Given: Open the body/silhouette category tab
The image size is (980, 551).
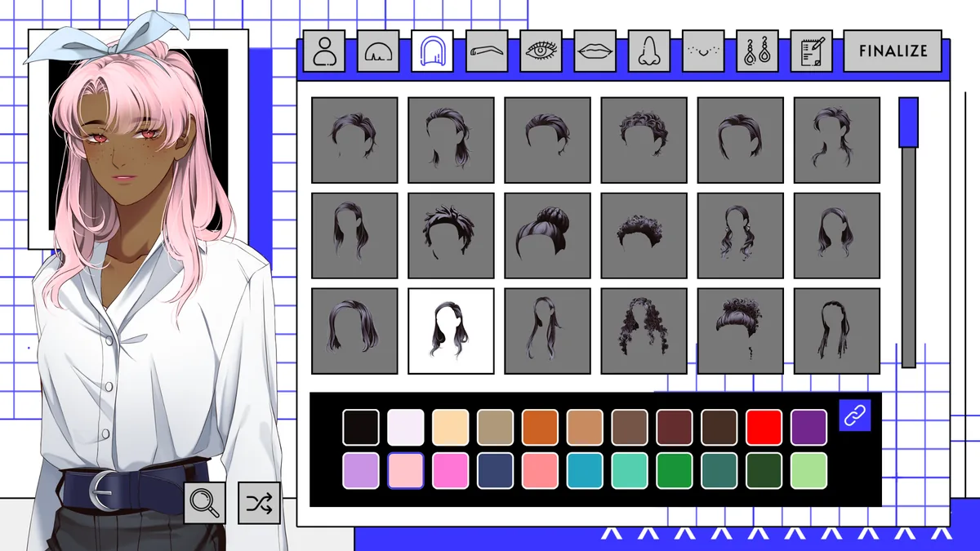Looking at the screenshot, I should click(323, 51).
